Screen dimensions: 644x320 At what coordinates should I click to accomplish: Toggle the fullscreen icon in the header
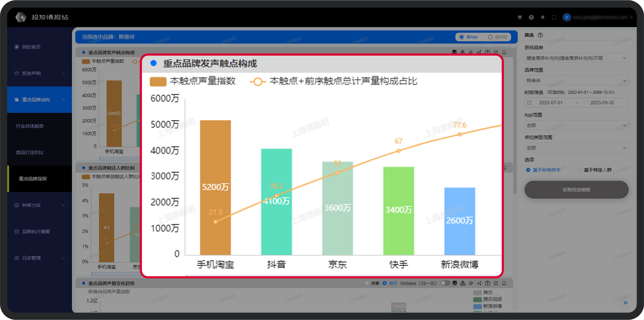(554, 17)
